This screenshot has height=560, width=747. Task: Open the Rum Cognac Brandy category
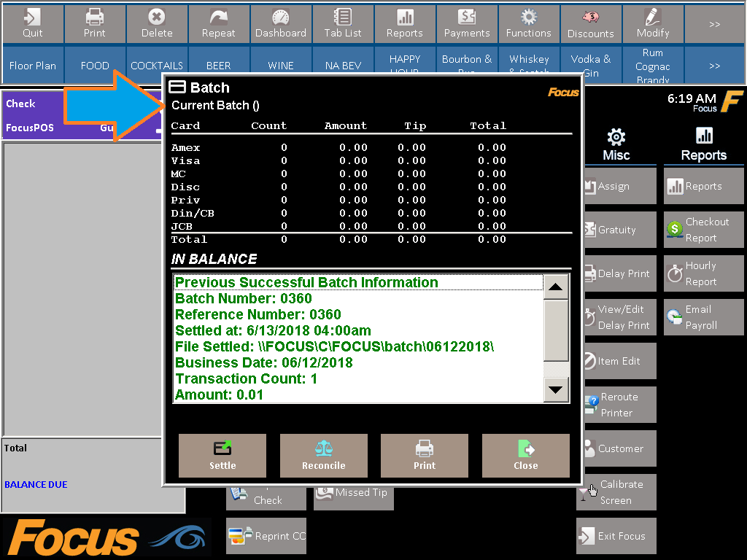tap(653, 65)
